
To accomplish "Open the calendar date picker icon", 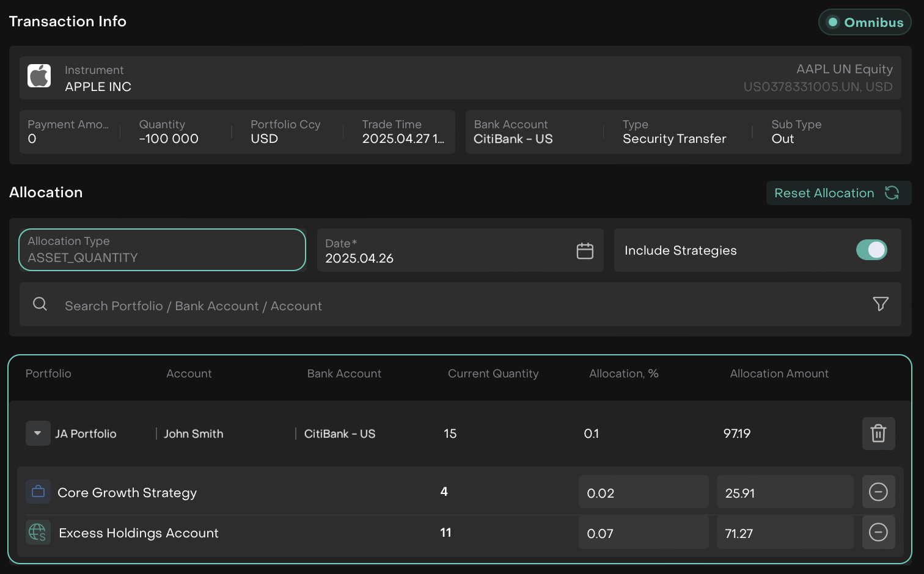I will 585,251.
